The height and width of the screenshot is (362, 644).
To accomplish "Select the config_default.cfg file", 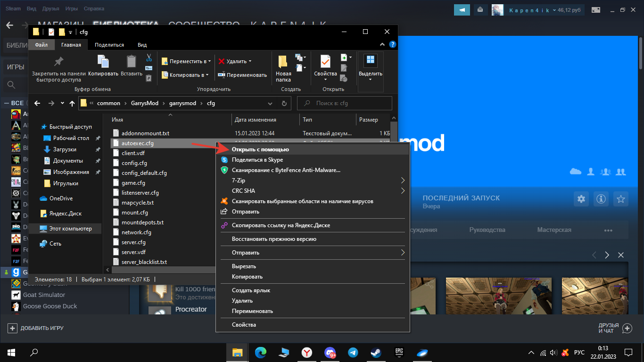I will coord(144,173).
